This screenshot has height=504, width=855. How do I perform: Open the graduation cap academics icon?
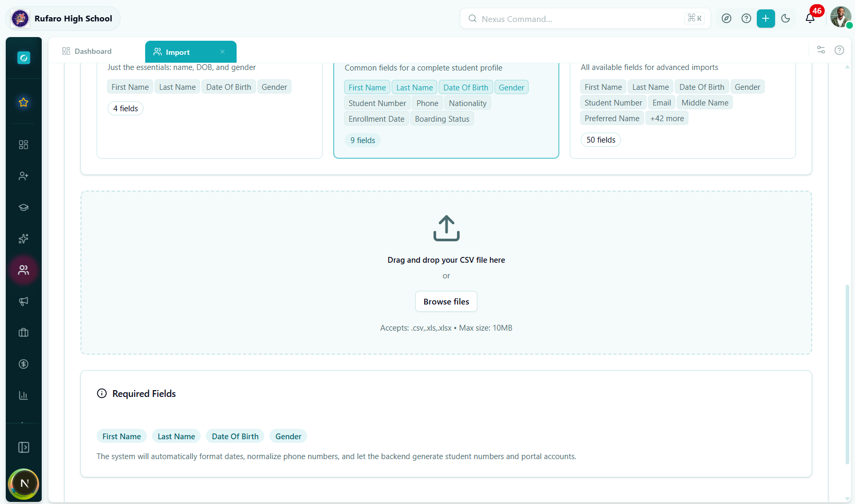(24, 207)
